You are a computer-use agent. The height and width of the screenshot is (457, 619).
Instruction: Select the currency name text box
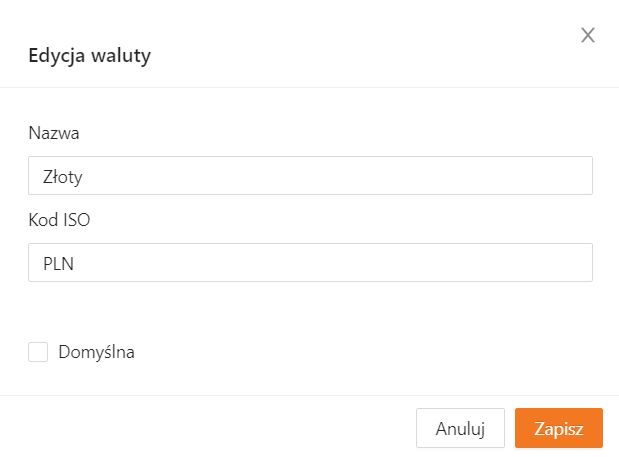point(310,175)
